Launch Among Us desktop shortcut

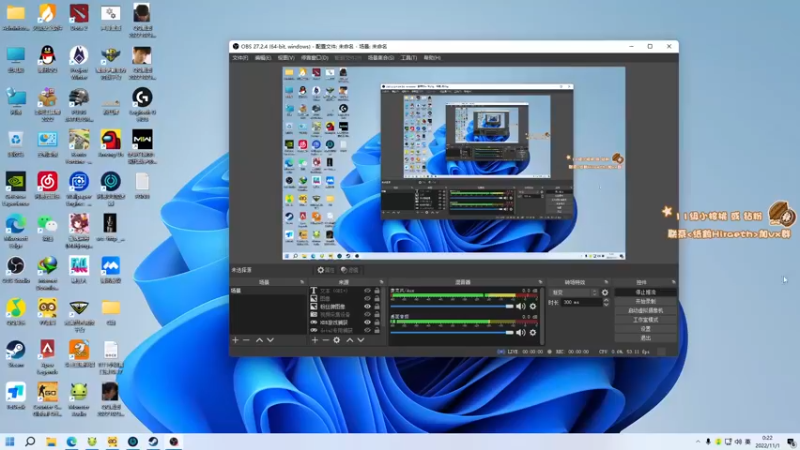[x=111, y=143]
